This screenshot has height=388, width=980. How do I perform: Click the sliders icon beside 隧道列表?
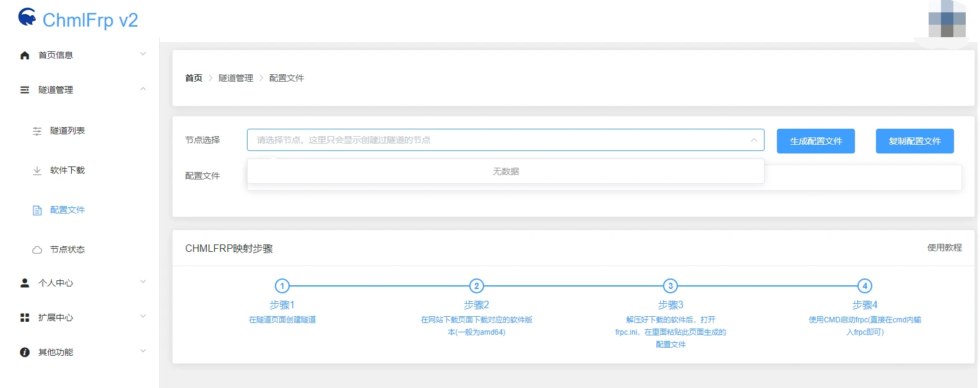37,131
